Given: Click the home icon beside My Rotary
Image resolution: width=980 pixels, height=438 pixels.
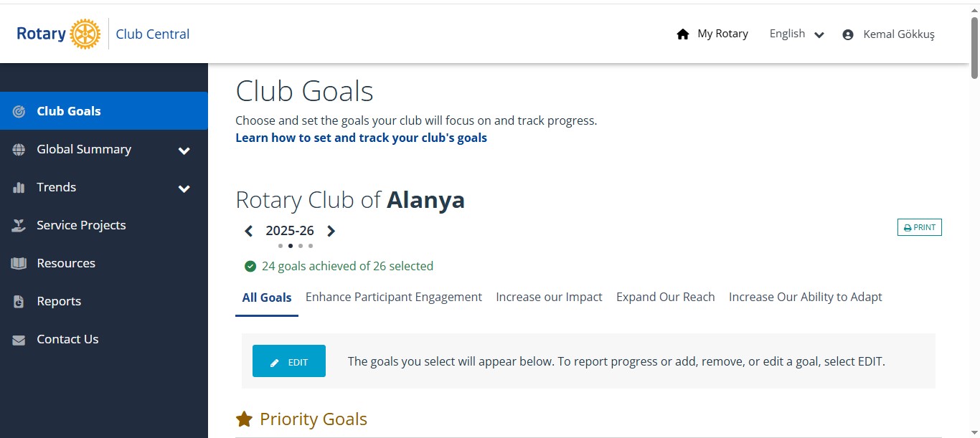Looking at the screenshot, I should pyautogui.click(x=683, y=34).
